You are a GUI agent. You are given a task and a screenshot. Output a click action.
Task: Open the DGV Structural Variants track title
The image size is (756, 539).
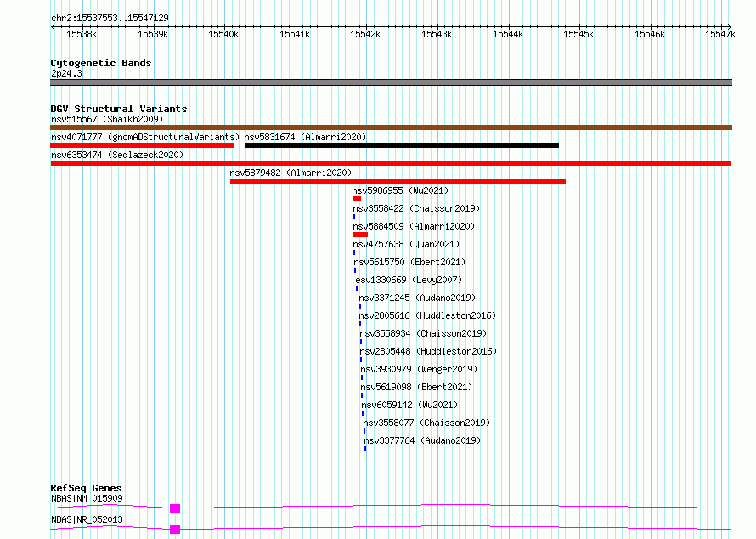pos(119,109)
